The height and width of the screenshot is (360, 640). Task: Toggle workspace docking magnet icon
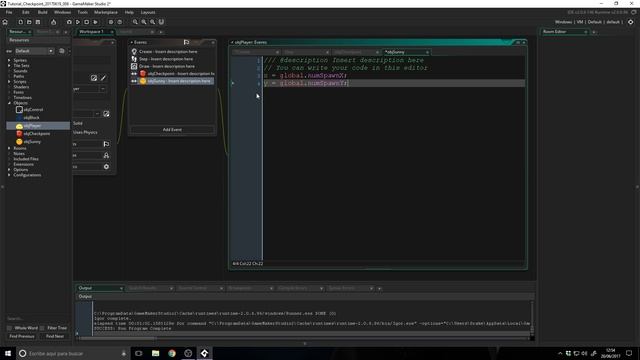161,22
